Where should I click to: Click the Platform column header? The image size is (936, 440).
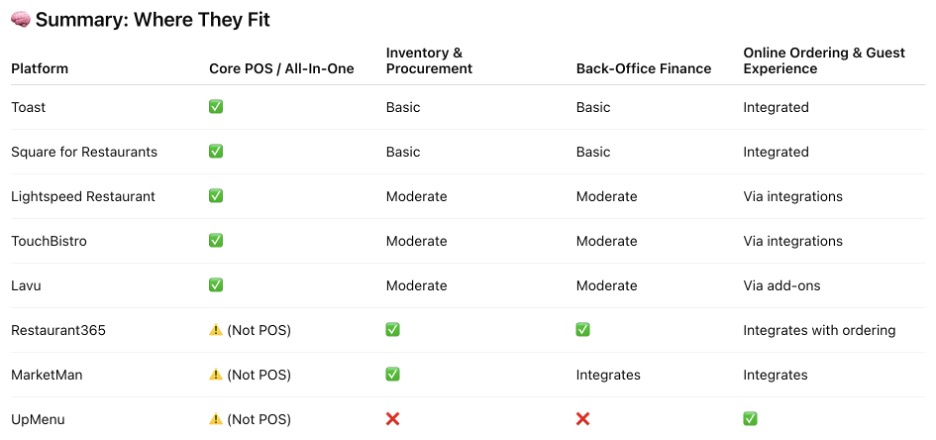(40, 69)
